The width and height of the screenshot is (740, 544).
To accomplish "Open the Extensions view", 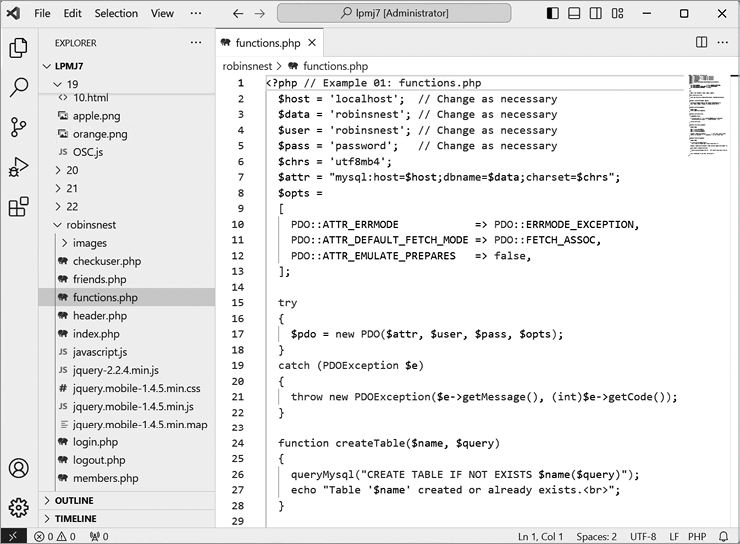I will 18,207.
